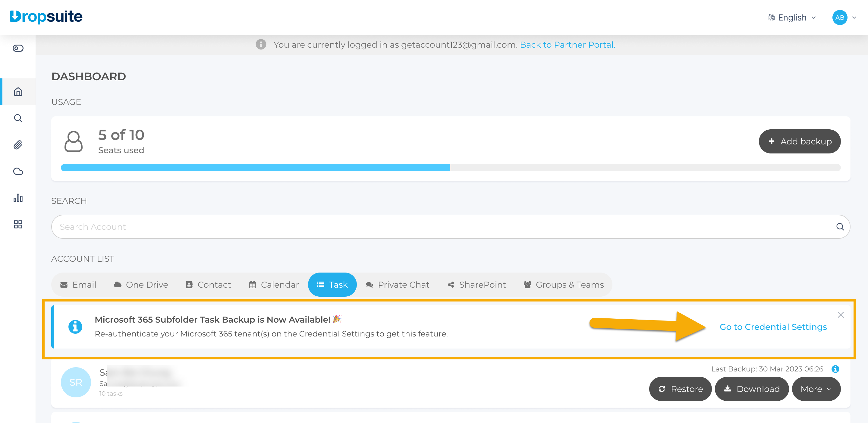Viewport: 868px width, 423px height.
Task: Click the seats used progress bar
Action: click(450, 168)
